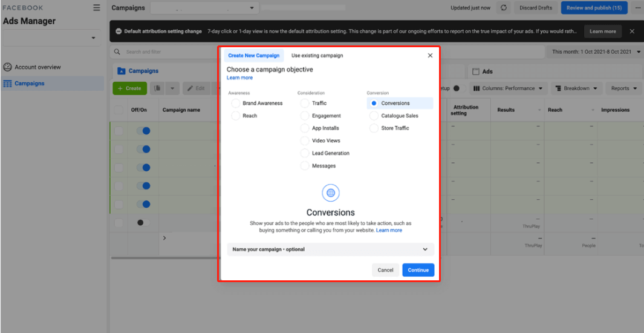Click the horizontal scrollbar under the table

164,258
